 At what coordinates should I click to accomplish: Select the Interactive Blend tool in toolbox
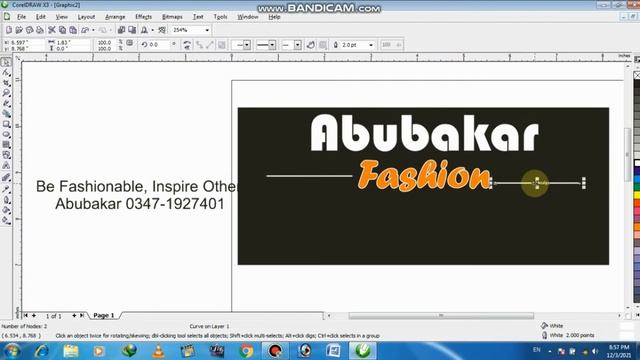point(6,178)
